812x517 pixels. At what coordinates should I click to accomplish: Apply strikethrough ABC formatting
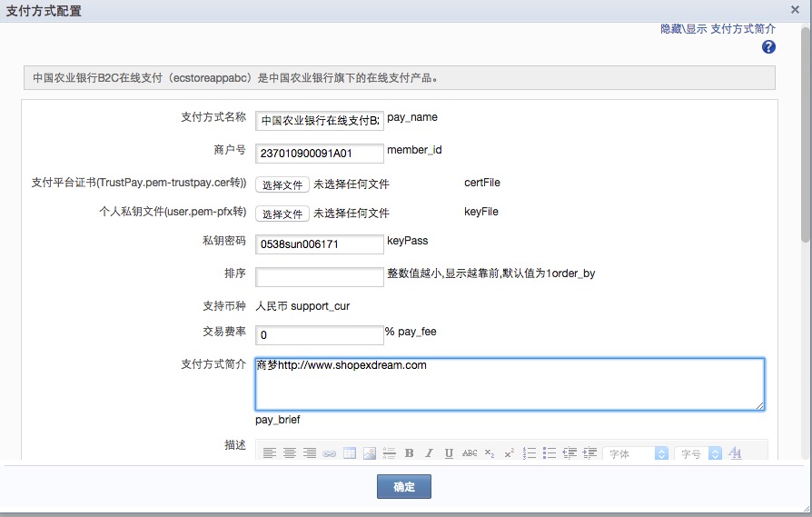(x=470, y=453)
